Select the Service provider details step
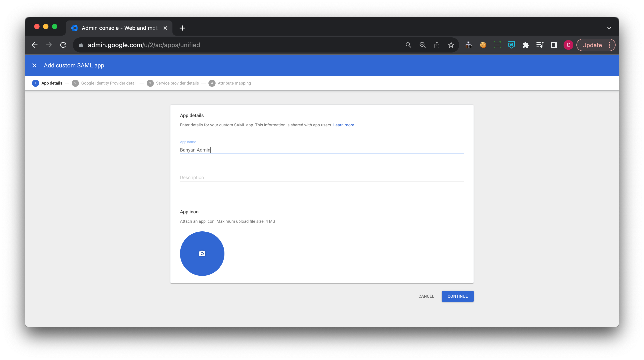Screen dimensions: 644x360 177,83
